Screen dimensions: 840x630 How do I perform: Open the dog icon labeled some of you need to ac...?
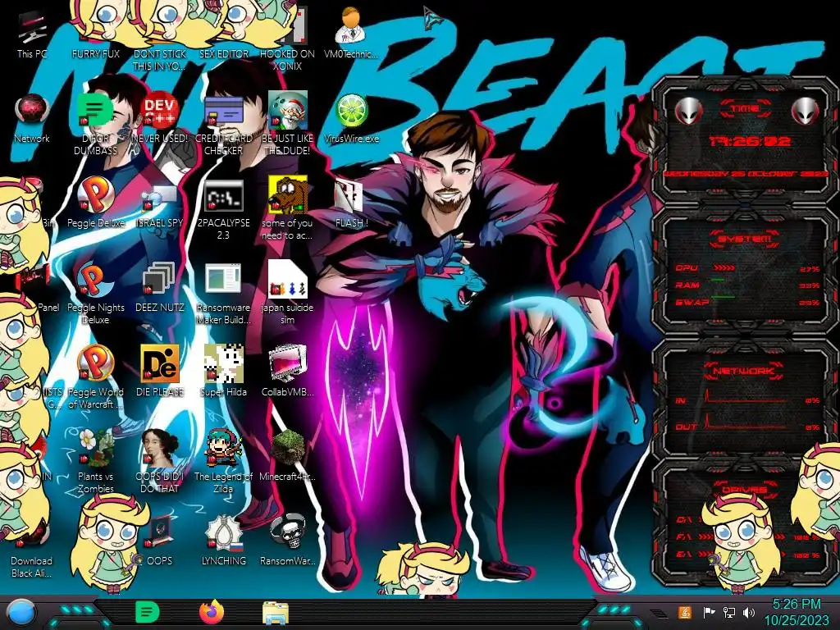[x=287, y=209]
